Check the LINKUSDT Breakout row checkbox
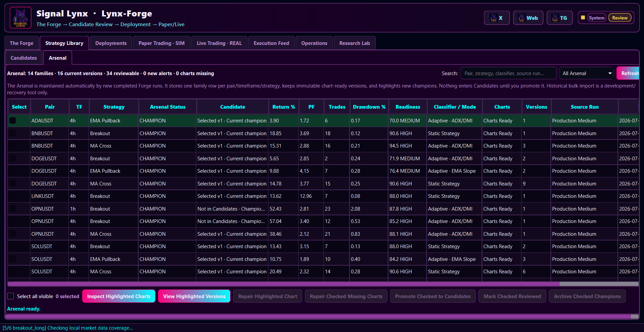 click(x=13, y=196)
